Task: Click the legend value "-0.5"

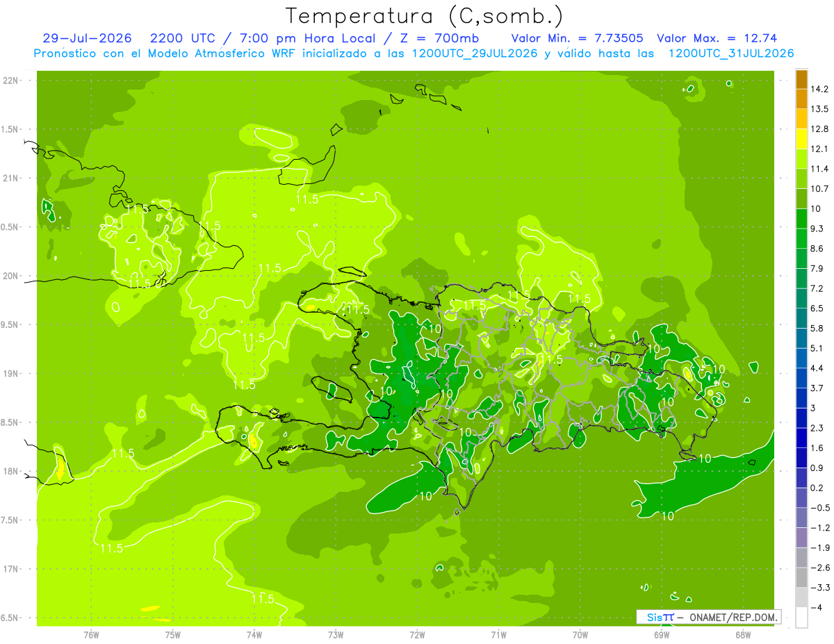Action: [820, 507]
